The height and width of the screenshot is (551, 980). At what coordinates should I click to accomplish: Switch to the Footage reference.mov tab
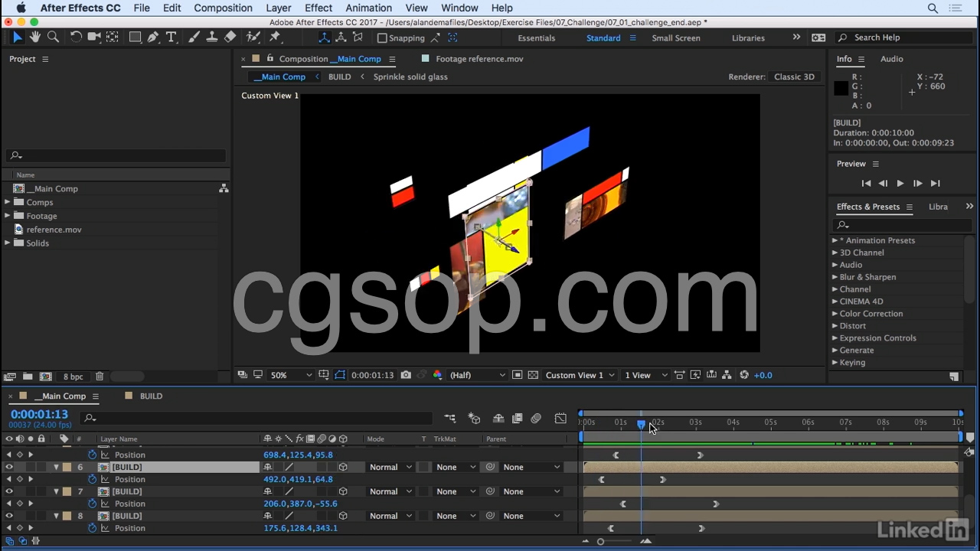coord(479,59)
